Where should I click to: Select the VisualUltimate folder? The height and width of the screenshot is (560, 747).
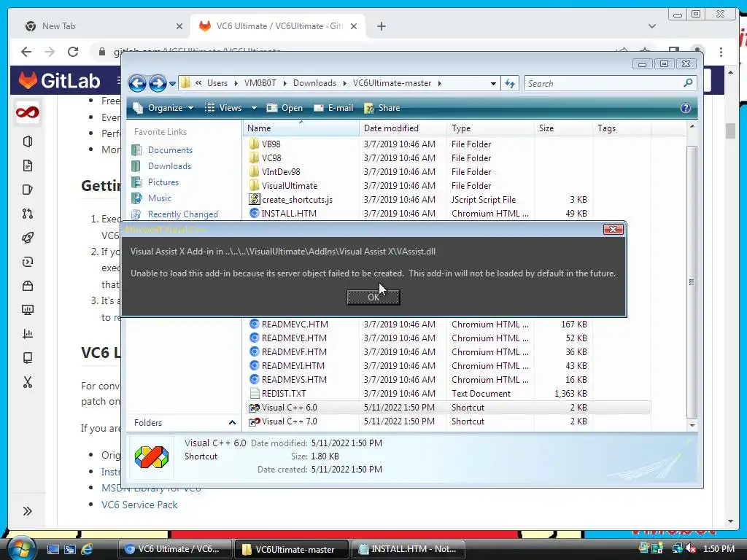tap(289, 186)
